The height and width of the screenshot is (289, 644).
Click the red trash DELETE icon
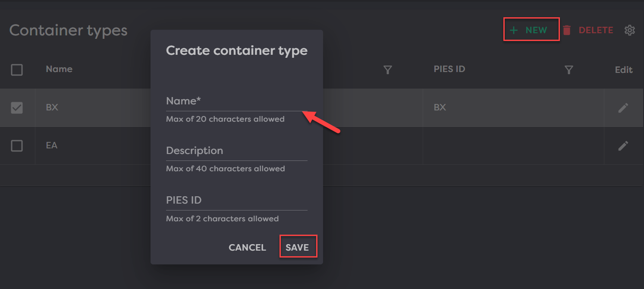[x=567, y=30]
